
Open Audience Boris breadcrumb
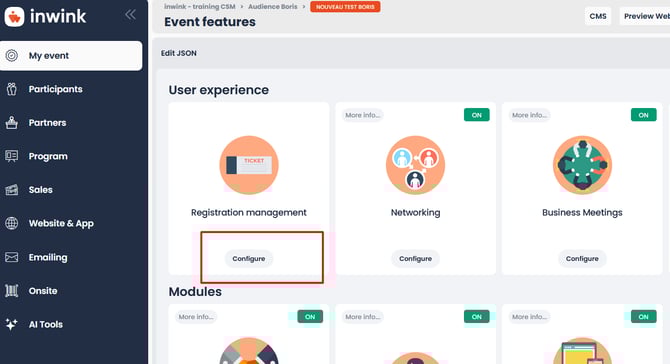coord(273,6)
